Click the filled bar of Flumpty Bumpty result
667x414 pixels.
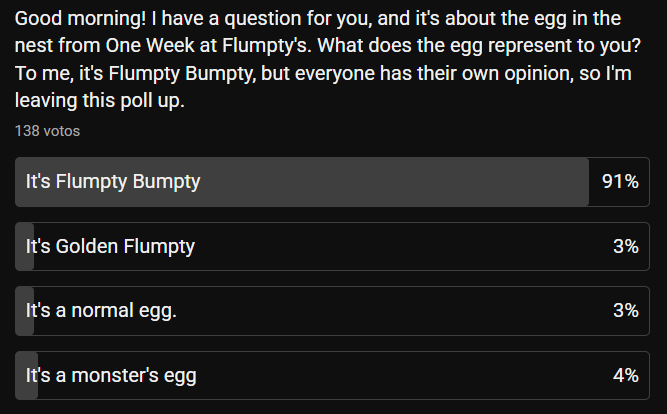point(400,182)
